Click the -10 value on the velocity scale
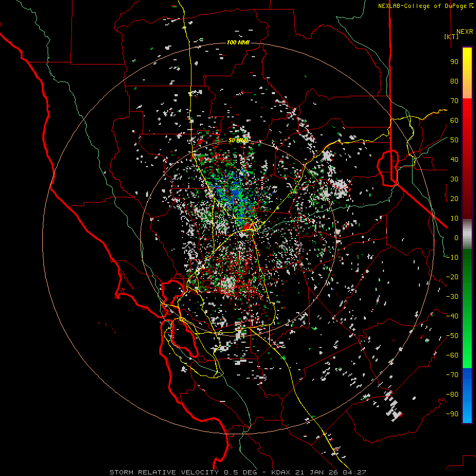The height and width of the screenshot is (476, 476). click(452, 258)
